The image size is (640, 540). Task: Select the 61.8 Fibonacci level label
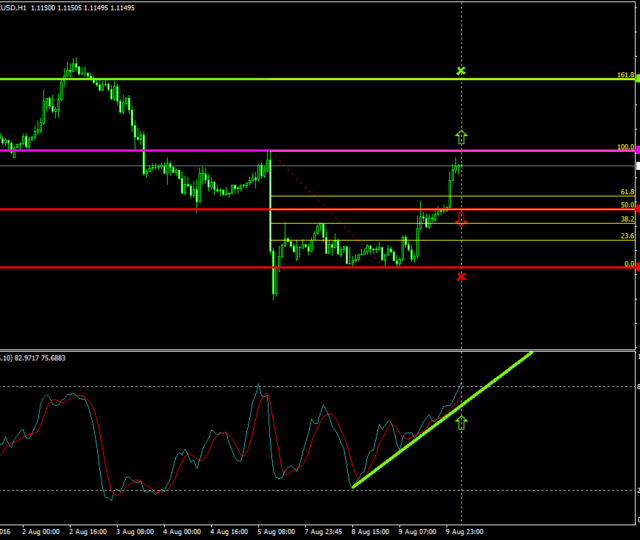[x=627, y=191]
